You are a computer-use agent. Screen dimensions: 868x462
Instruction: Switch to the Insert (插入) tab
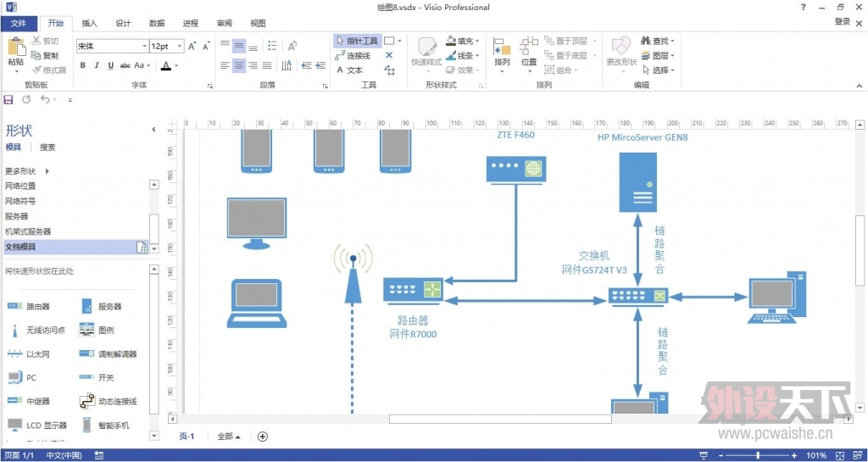point(89,23)
